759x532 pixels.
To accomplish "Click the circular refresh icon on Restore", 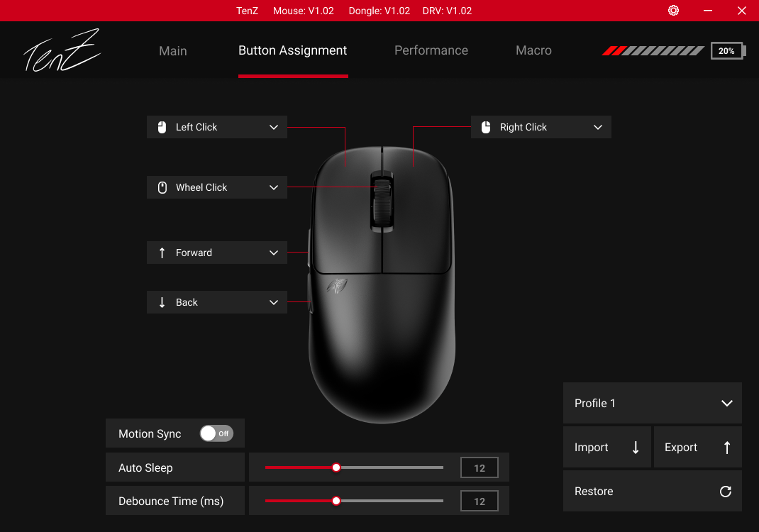I will (x=725, y=491).
